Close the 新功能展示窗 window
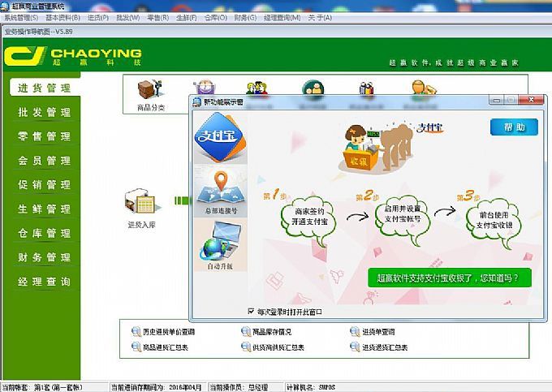 (x=531, y=100)
